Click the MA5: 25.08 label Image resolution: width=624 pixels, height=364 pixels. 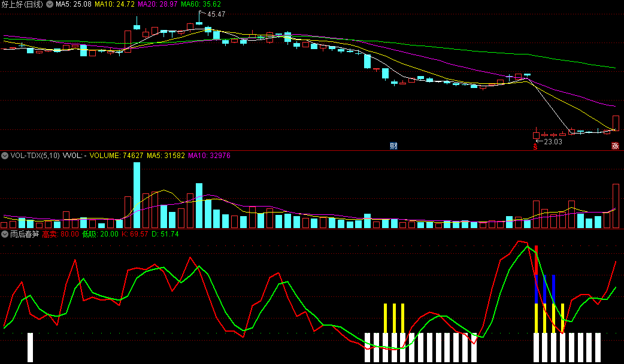tap(73, 4)
